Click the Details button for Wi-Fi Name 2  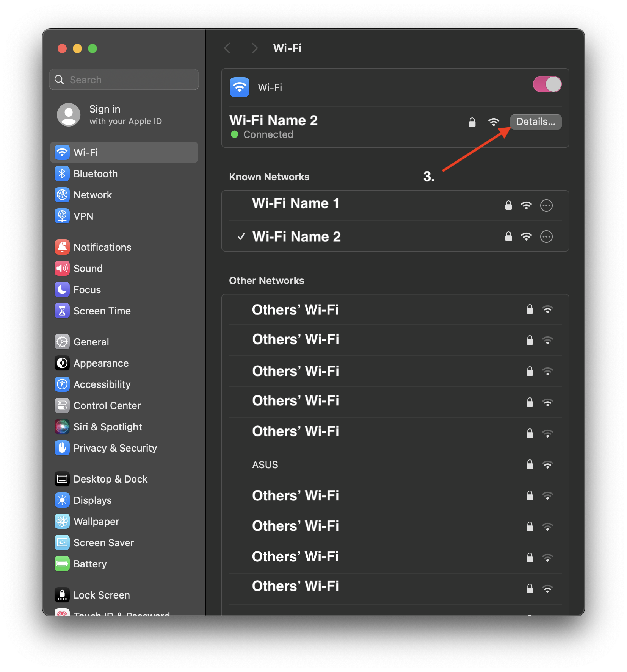(536, 122)
